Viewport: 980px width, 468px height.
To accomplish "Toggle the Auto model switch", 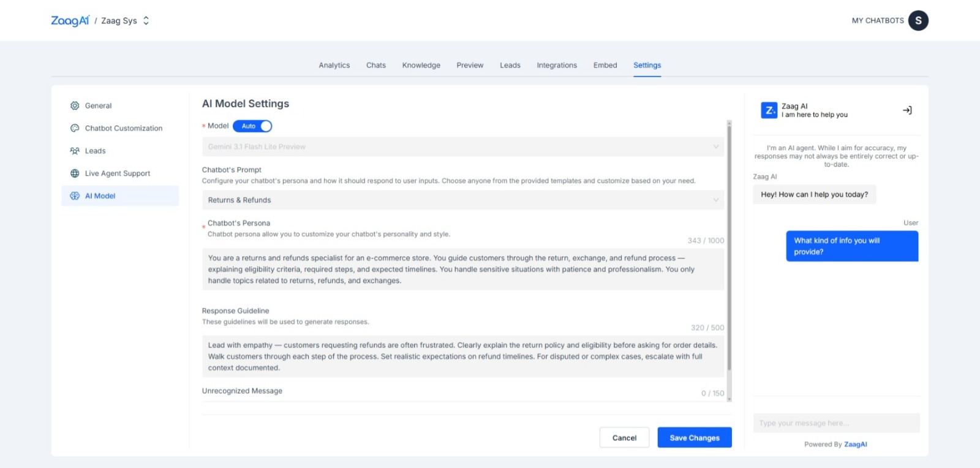I will 252,126.
